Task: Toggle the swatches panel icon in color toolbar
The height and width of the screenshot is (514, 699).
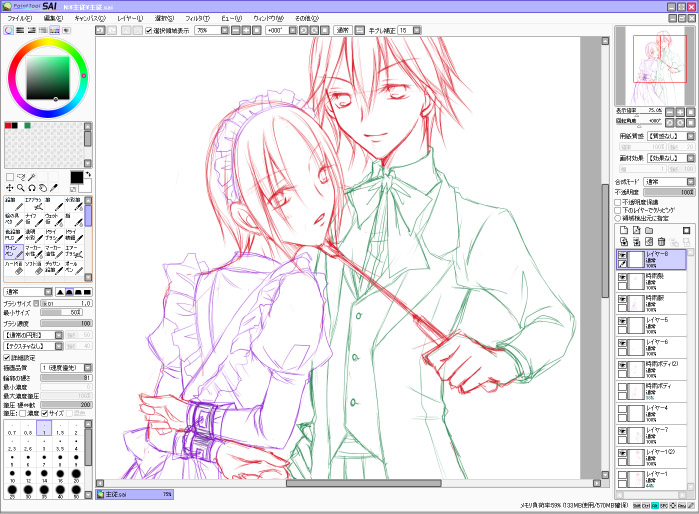Action: [54, 30]
